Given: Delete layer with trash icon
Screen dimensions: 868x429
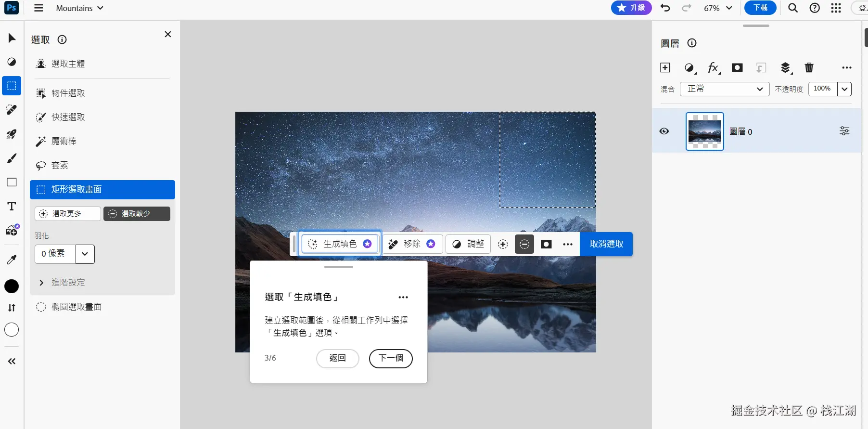Looking at the screenshot, I should pos(809,67).
